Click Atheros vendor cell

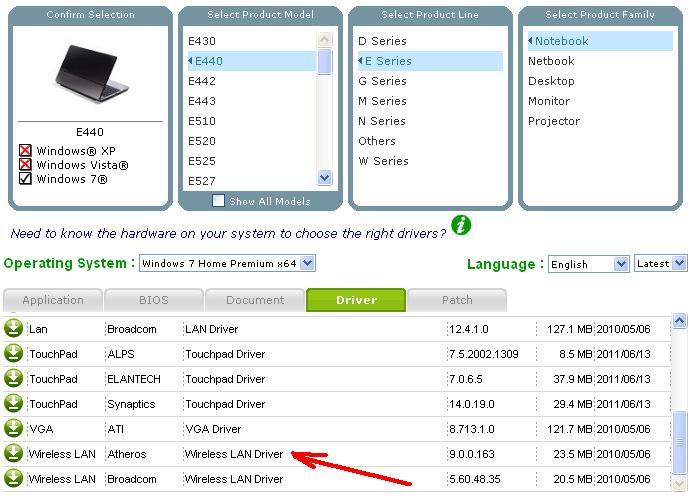tap(127, 454)
